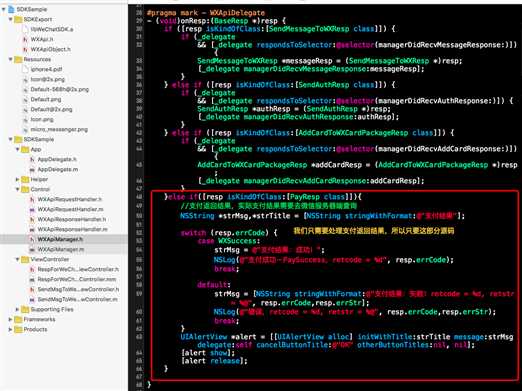This screenshot has width=522, height=391.
Task: Click the header icon beside WXApi.h
Action: [x=25, y=39]
